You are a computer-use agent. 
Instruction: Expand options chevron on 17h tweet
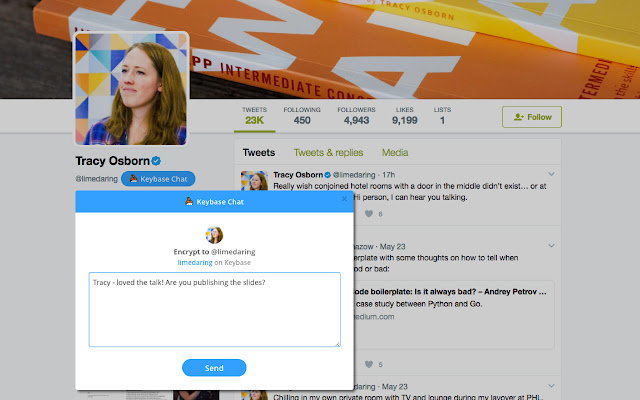[x=551, y=174]
